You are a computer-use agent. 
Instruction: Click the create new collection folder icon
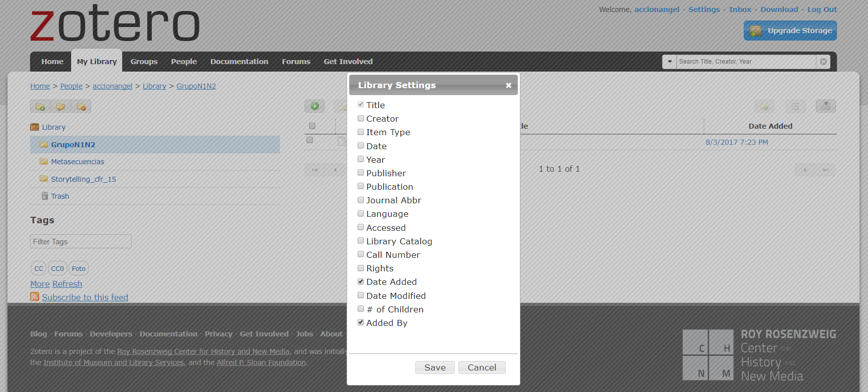[x=40, y=107]
